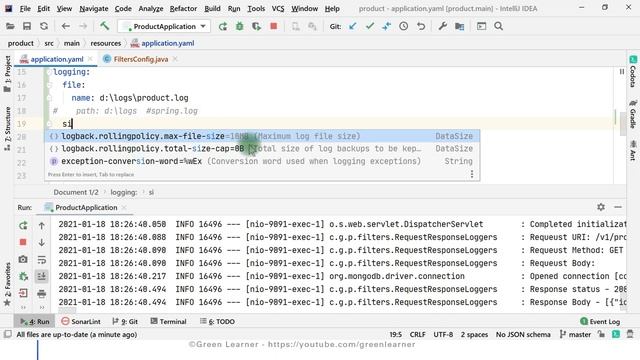Stop the application with red square in toolbar

click(x=273, y=27)
